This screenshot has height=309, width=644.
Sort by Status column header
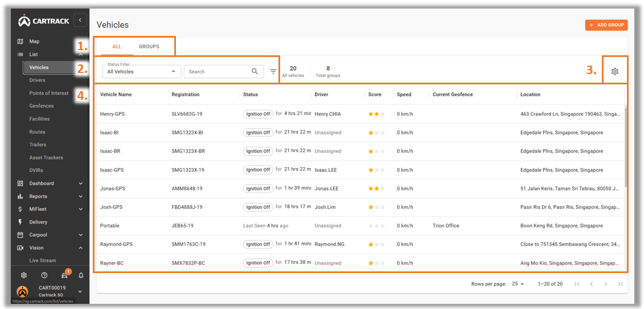pyautogui.click(x=251, y=95)
